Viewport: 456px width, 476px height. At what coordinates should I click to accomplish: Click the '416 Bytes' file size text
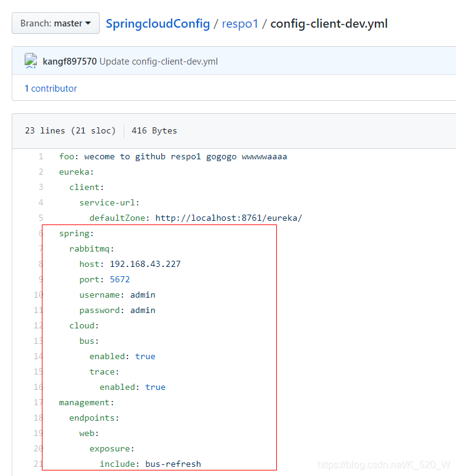[154, 130]
